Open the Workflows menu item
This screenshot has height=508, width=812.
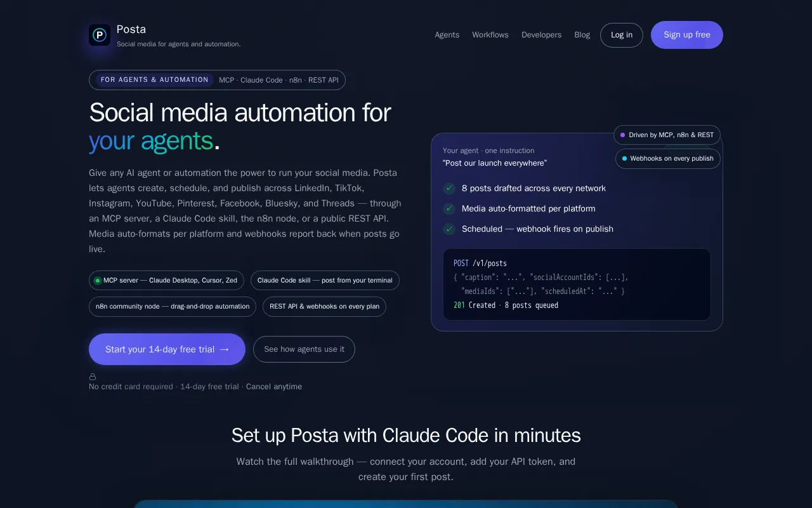(x=490, y=35)
